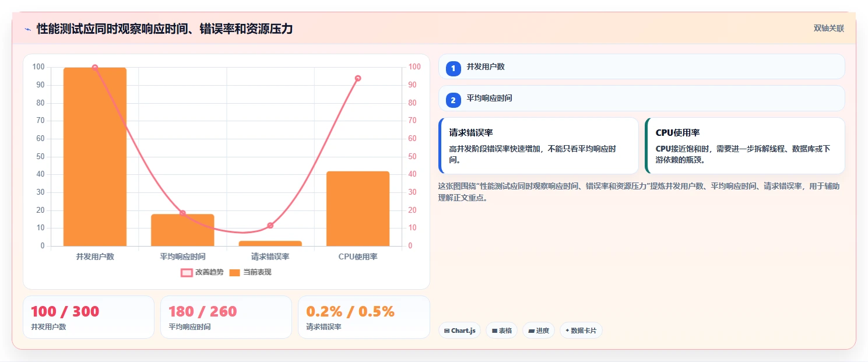
Task: Click the orange bar for CPU使用率
Action: coord(358,209)
